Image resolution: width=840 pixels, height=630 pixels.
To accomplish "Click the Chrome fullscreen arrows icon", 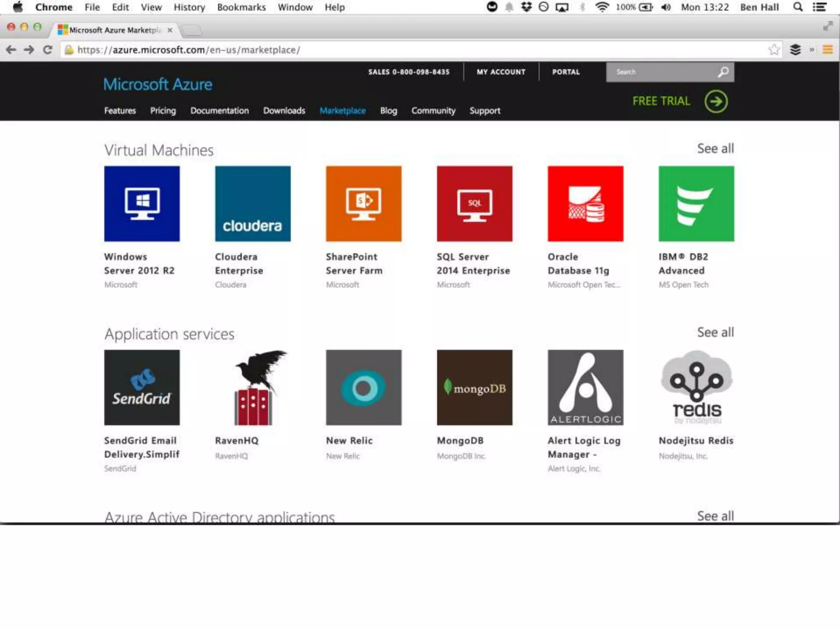I will pyautogui.click(x=828, y=26).
